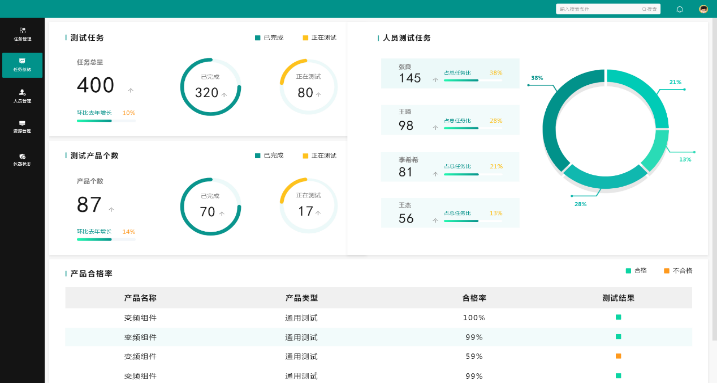
Task: Click the 100% pass-rate cell
Action: click(474, 317)
